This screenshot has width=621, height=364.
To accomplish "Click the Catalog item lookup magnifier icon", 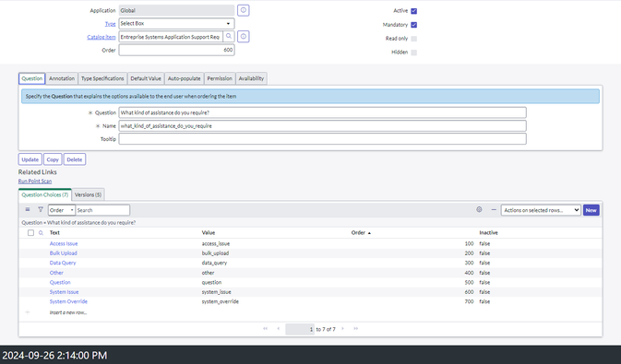I will tap(229, 37).
